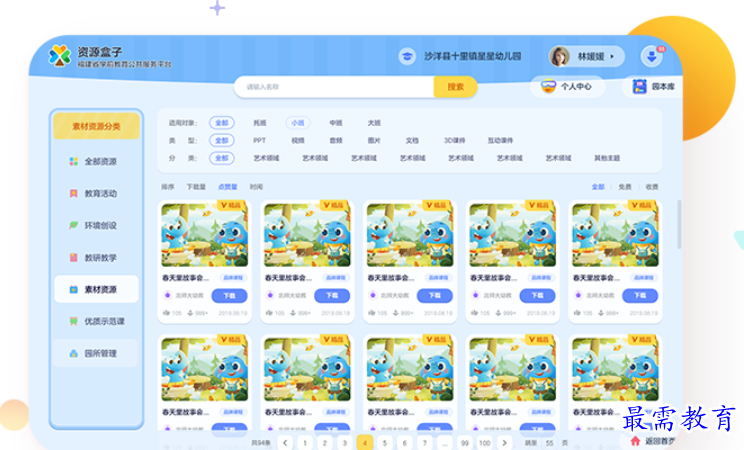Open the user avatar of 林媛媛

coord(559,56)
